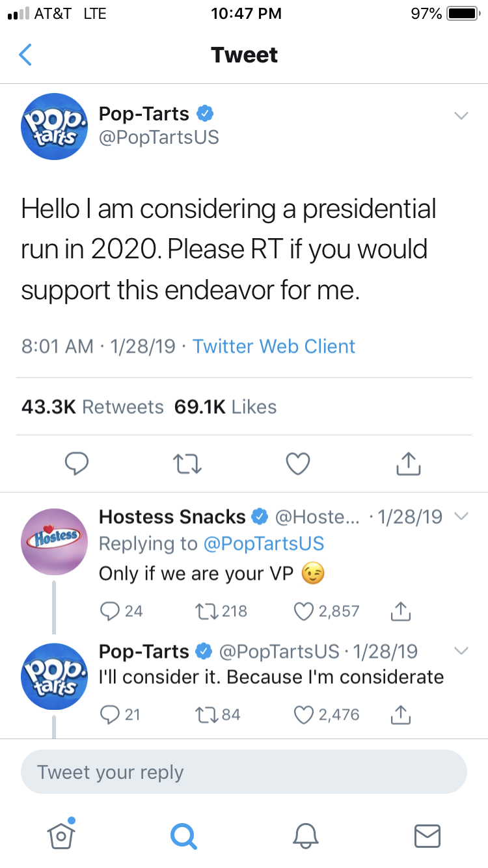Go to the Home tab
Viewport: 488px width, 868px height.
(61, 835)
